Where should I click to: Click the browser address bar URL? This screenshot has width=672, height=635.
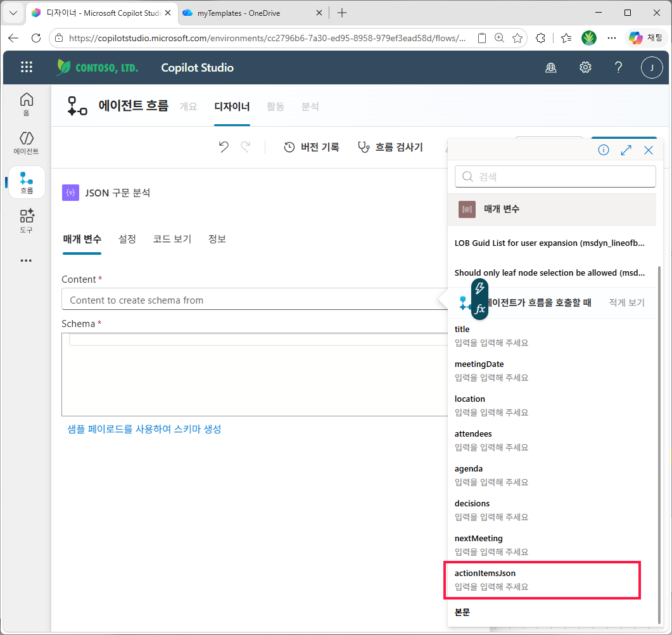267,38
